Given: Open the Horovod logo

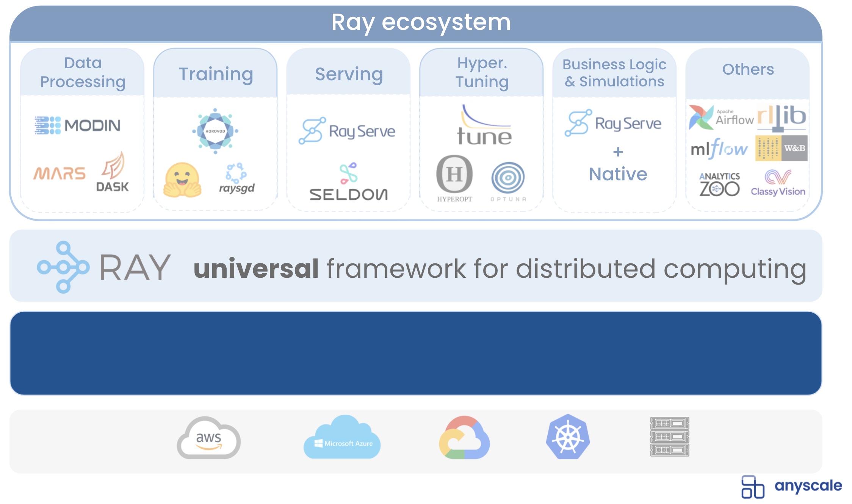Looking at the screenshot, I should click(x=215, y=131).
